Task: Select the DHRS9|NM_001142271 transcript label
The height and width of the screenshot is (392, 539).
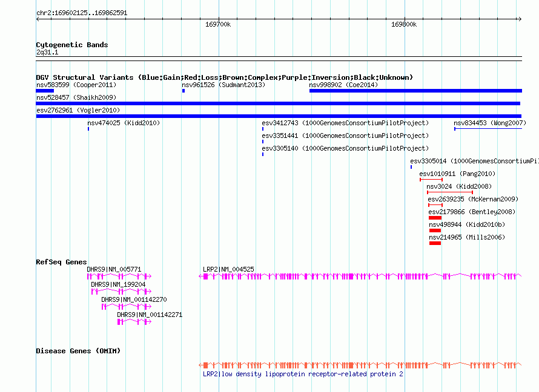Action: [x=150, y=315]
